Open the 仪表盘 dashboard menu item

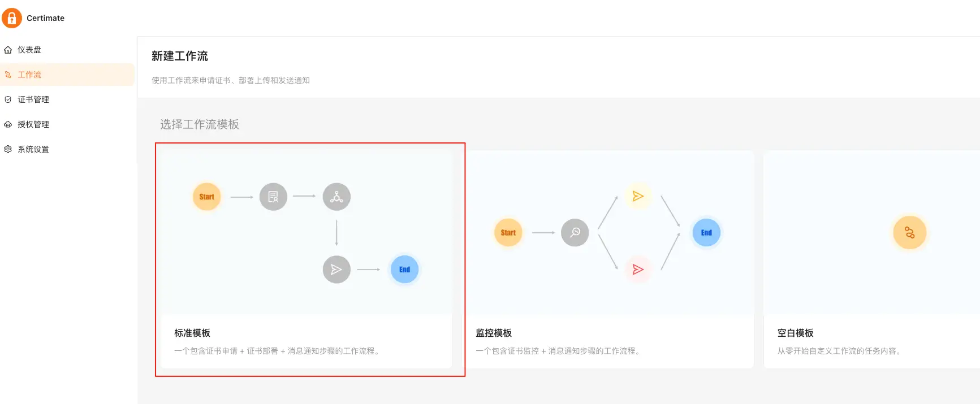pyautogui.click(x=29, y=50)
